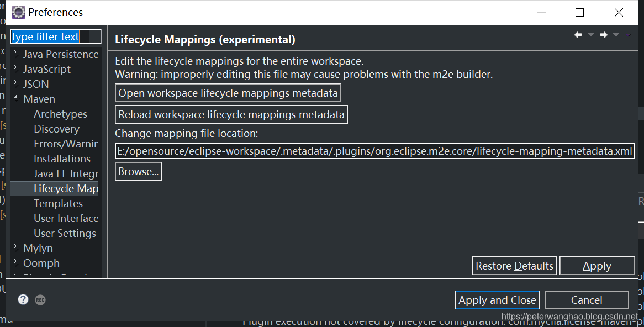The width and height of the screenshot is (644, 327).
Task: Maximize the Preferences window
Action: click(579, 12)
